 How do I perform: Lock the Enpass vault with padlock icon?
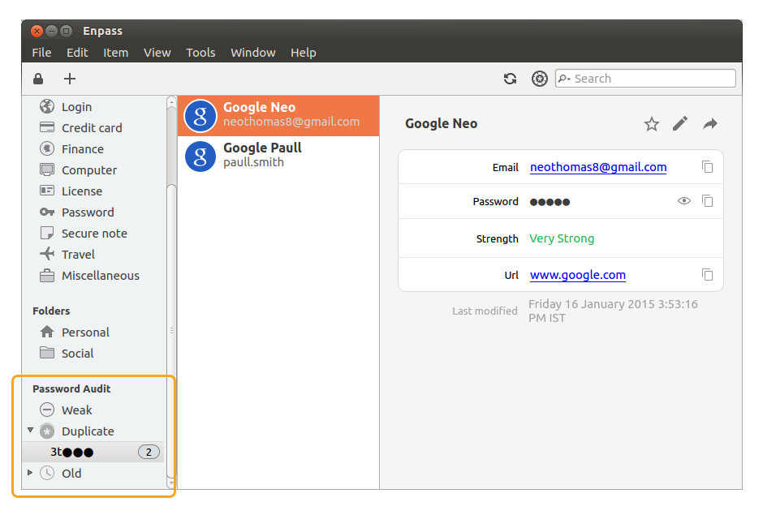click(38, 79)
